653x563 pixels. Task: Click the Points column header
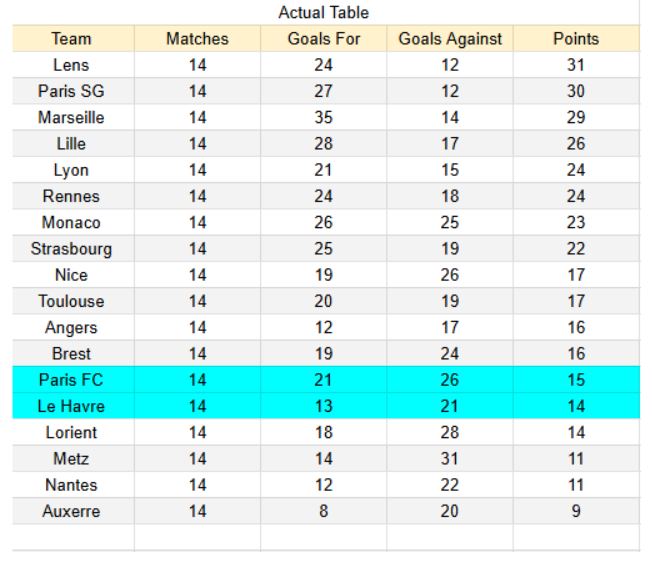point(575,39)
